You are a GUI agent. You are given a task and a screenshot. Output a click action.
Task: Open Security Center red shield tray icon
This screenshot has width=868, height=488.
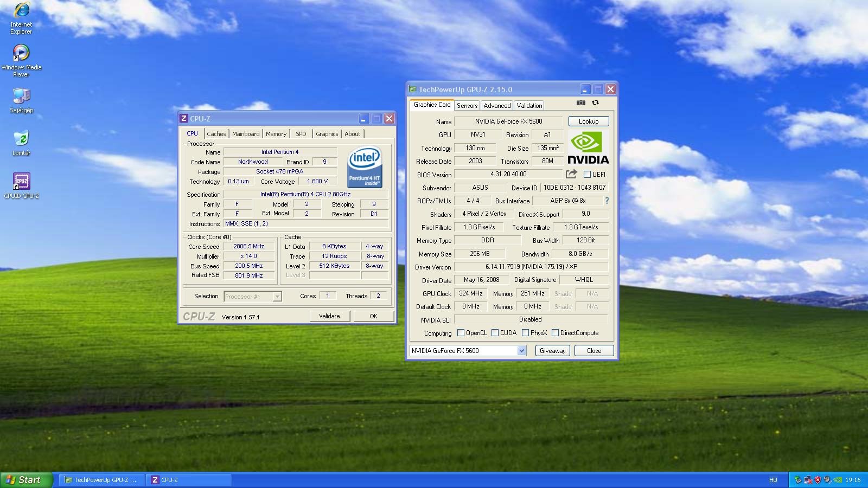pos(818,480)
